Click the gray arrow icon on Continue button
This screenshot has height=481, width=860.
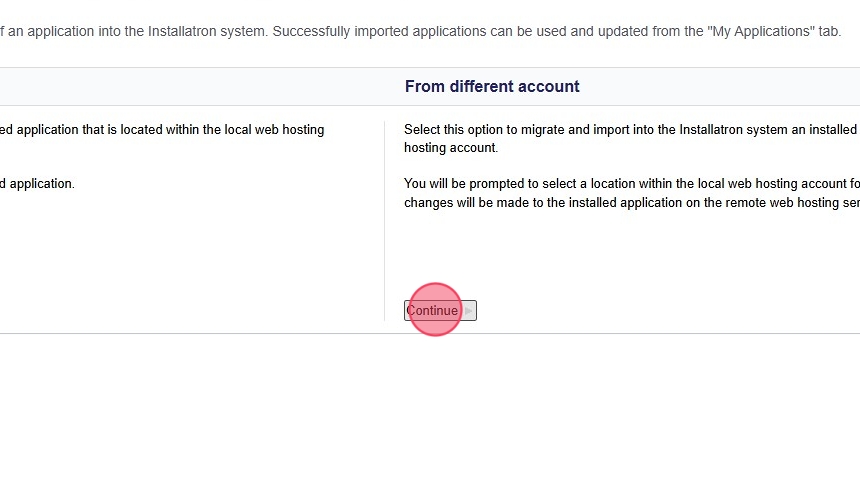[468, 311]
